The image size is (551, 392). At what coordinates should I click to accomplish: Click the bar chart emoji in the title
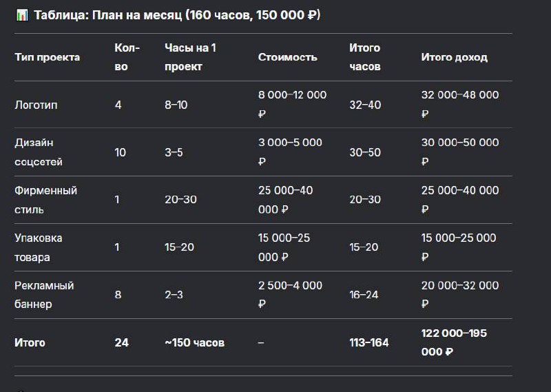21,15
